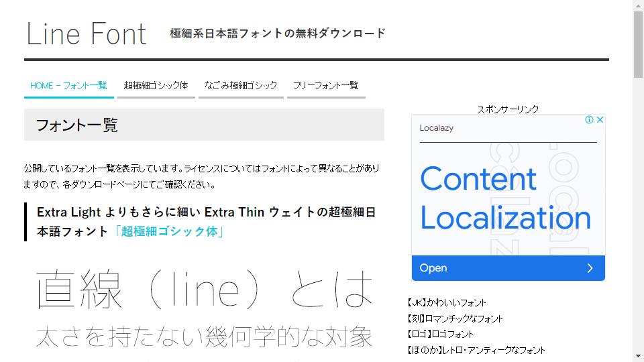Click the Content Localization ad headline
Screen dimensions: 644x362
(505, 198)
